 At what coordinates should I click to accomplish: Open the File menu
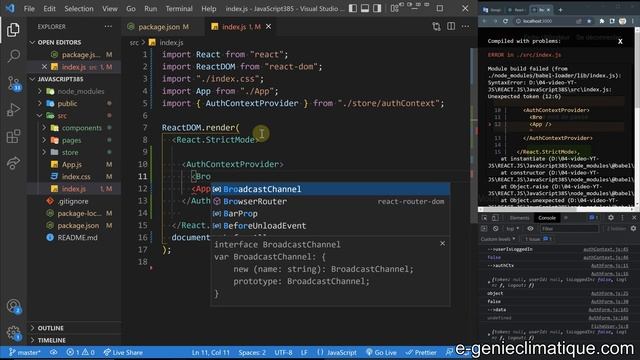[29, 9]
